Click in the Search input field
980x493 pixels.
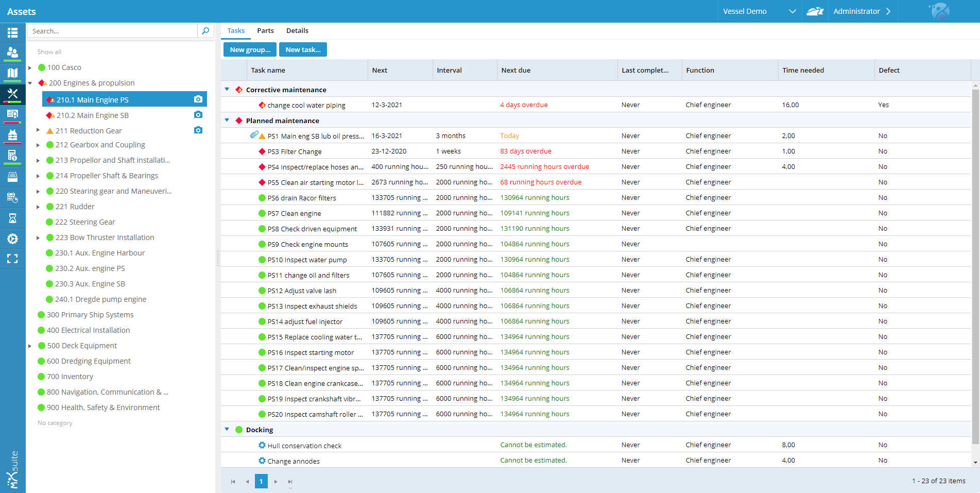point(112,31)
